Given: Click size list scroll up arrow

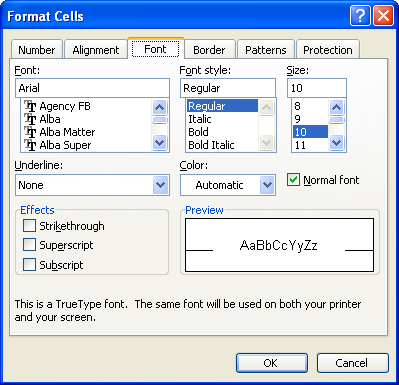Looking at the screenshot, I should pyautogui.click(x=337, y=107).
